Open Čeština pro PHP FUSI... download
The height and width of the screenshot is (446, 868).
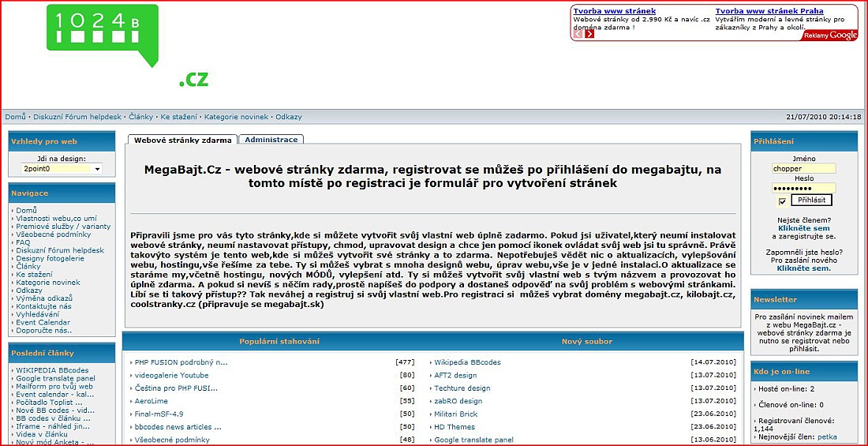click(x=176, y=388)
